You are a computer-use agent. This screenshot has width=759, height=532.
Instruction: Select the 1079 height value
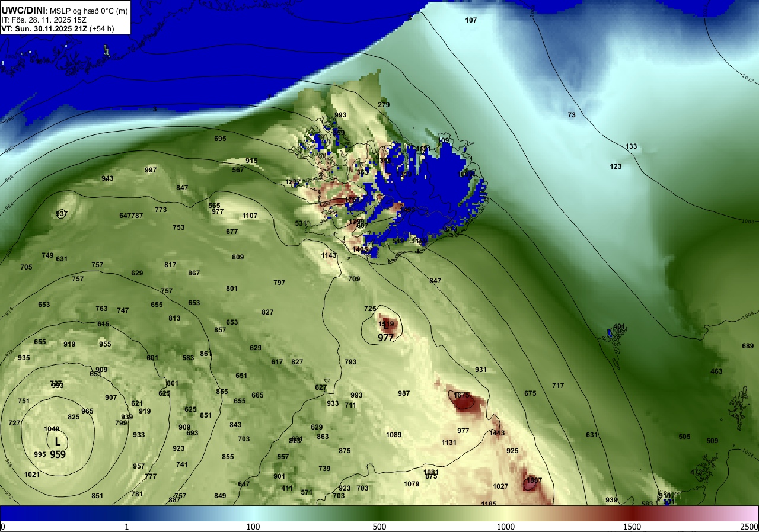(412, 484)
